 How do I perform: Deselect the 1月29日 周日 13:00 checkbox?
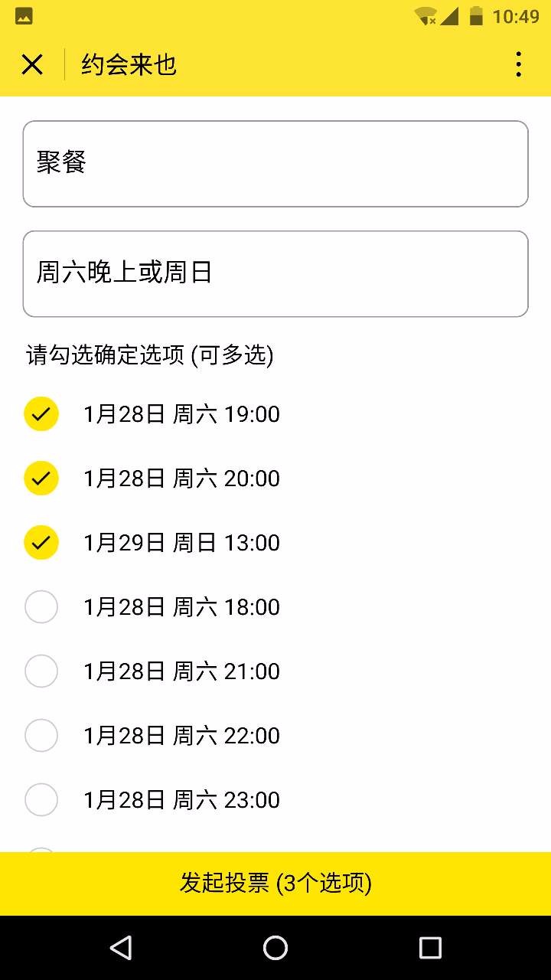pyautogui.click(x=41, y=543)
